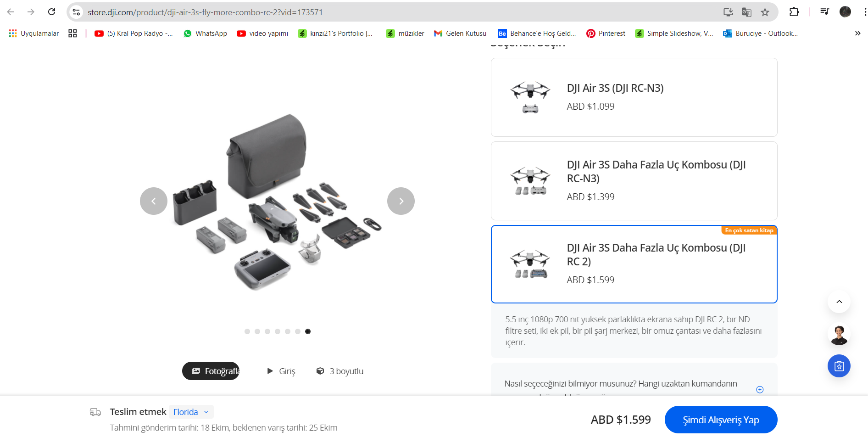Jump to the first gallery image dot
868x443 pixels.
pyautogui.click(x=247, y=331)
